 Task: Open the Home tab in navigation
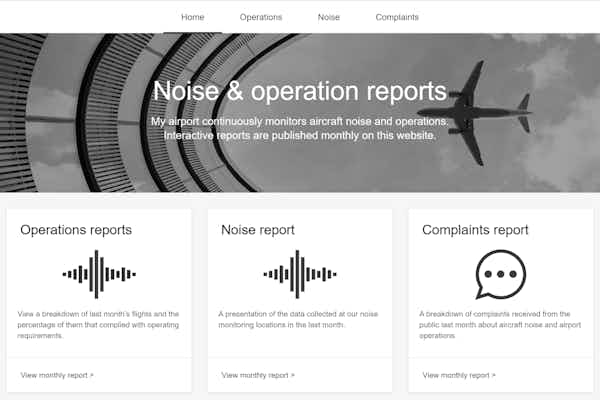pyautogui.click(x=193, y=17)
